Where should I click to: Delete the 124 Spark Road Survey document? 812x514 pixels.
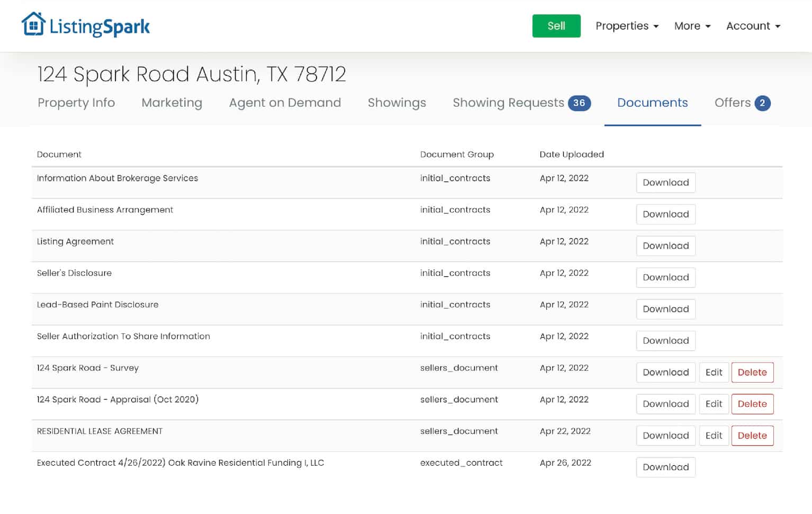pyautogui.click(x=752, y=372)
